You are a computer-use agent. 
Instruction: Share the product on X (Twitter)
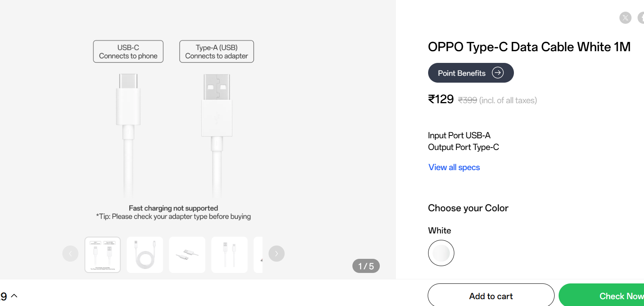pyautogui.click(x=625, y=18)
